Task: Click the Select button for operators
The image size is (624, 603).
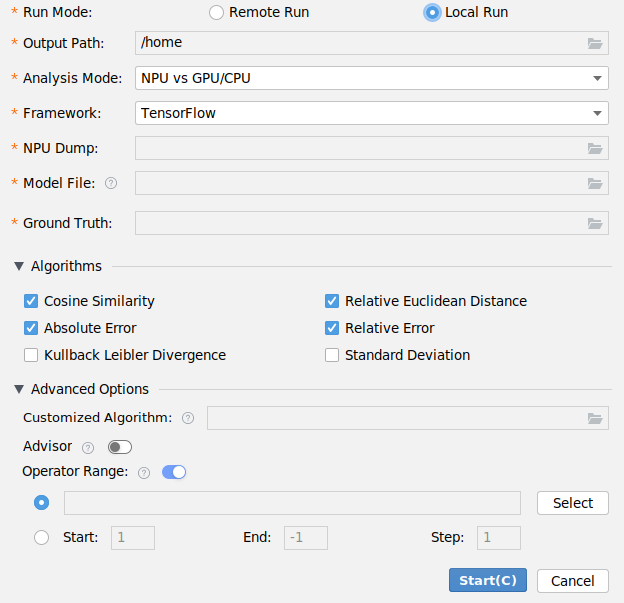Action: pos(573,503)
